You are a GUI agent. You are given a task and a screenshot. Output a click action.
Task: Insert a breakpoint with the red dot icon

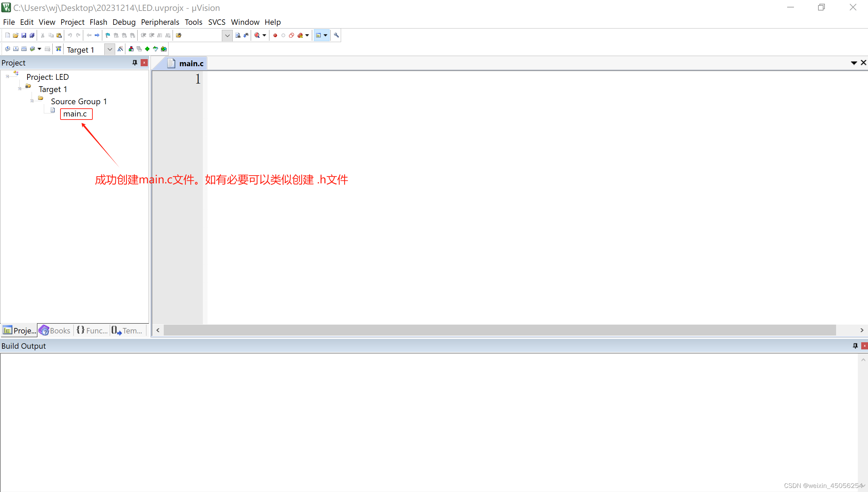tap(275, 35)
